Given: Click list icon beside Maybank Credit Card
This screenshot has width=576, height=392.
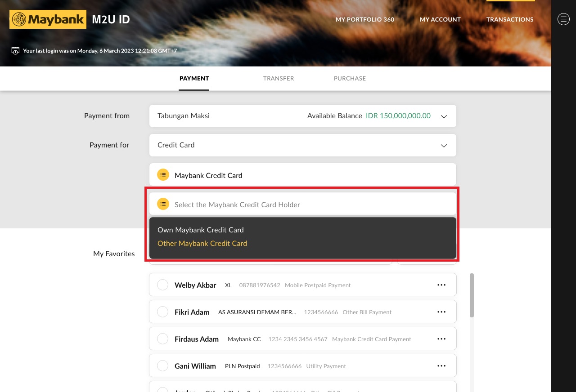Looking at the screenshot, I should tap(163, 175).
